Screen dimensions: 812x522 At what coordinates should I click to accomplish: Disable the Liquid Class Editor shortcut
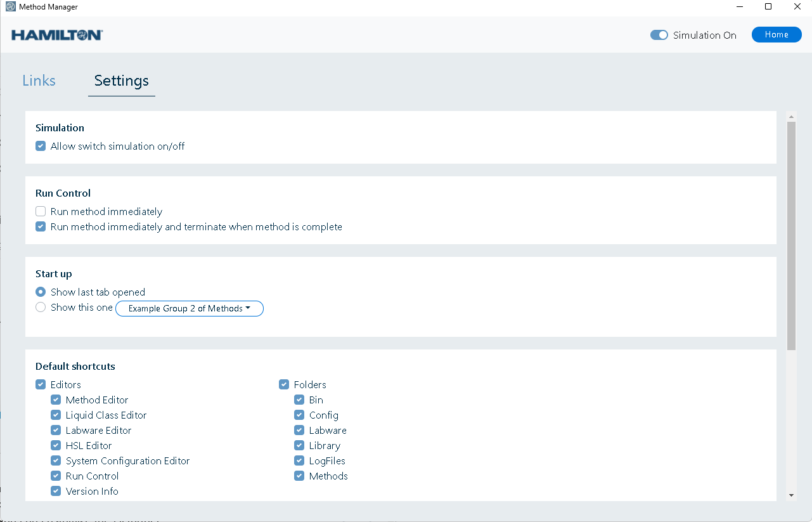[x=56, y=415]
